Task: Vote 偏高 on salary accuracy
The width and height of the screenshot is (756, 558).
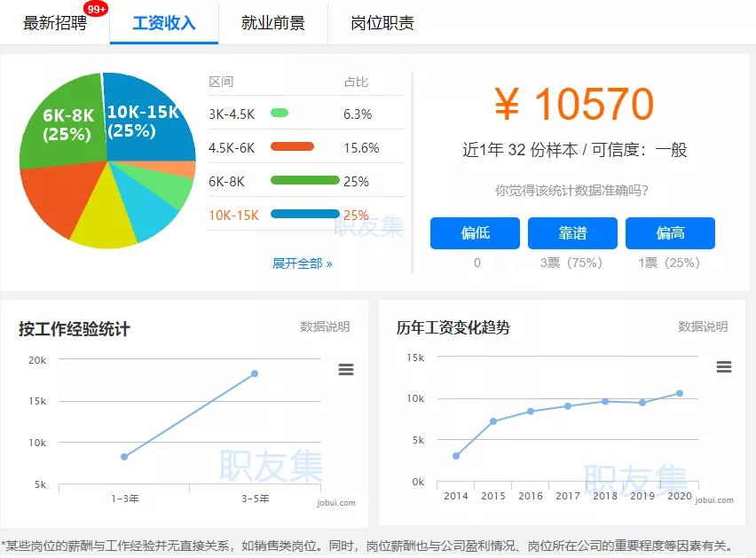Action: (670, 233)
